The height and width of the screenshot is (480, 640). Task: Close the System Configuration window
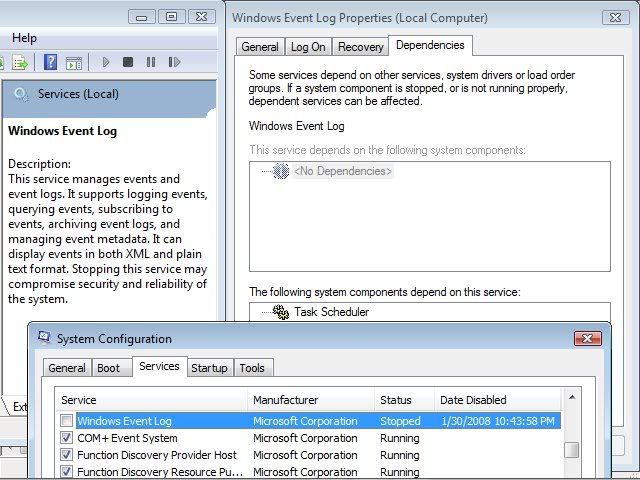click(x=588, y=338)
